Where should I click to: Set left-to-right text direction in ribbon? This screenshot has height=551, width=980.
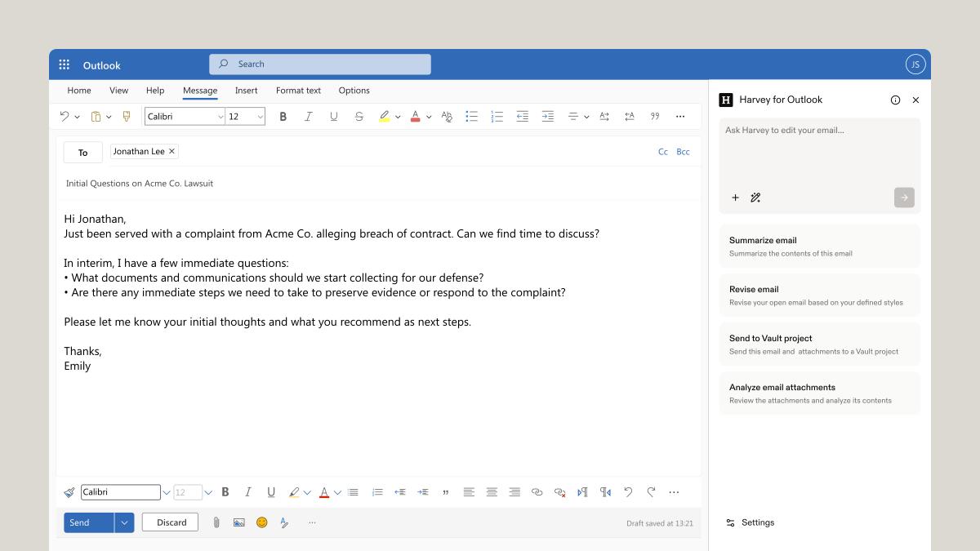click(x=604, y=117)
